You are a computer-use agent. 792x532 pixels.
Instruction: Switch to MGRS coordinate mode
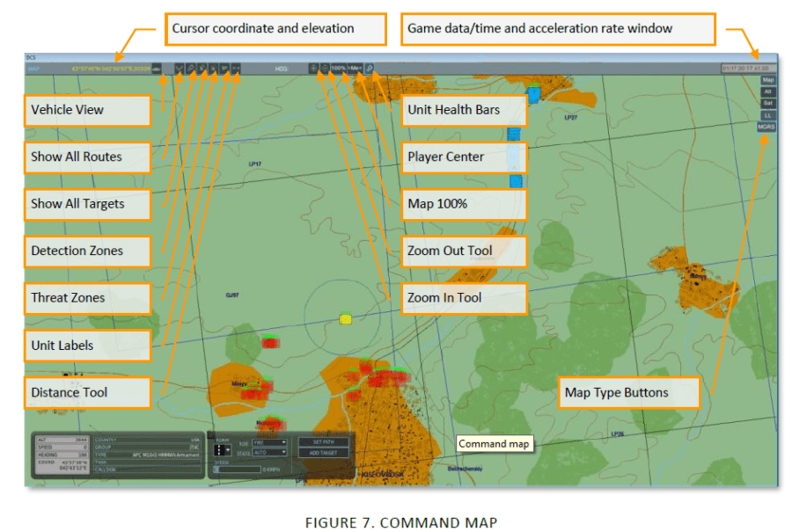tap(767, 127)
